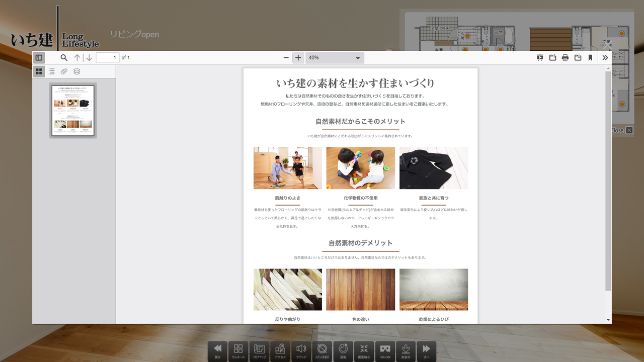Viewport: 644px width, 362px height.
Task: Click the caption 肌触りのよさ
Action: (x=288, y=198)
